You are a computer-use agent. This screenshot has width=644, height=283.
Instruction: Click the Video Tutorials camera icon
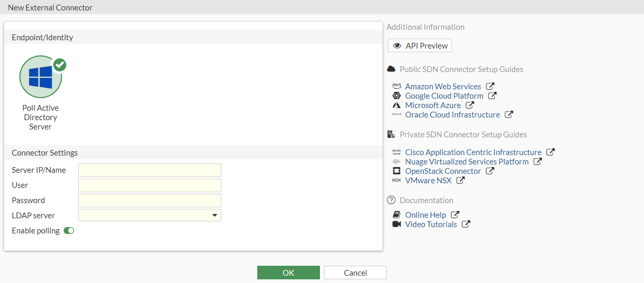[x=397, y=225]
